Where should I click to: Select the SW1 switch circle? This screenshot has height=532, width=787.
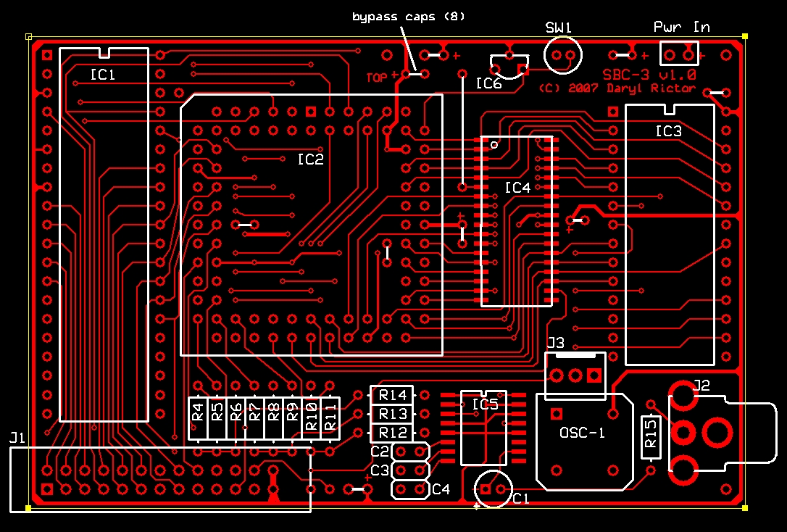click(x=562, y=56)
